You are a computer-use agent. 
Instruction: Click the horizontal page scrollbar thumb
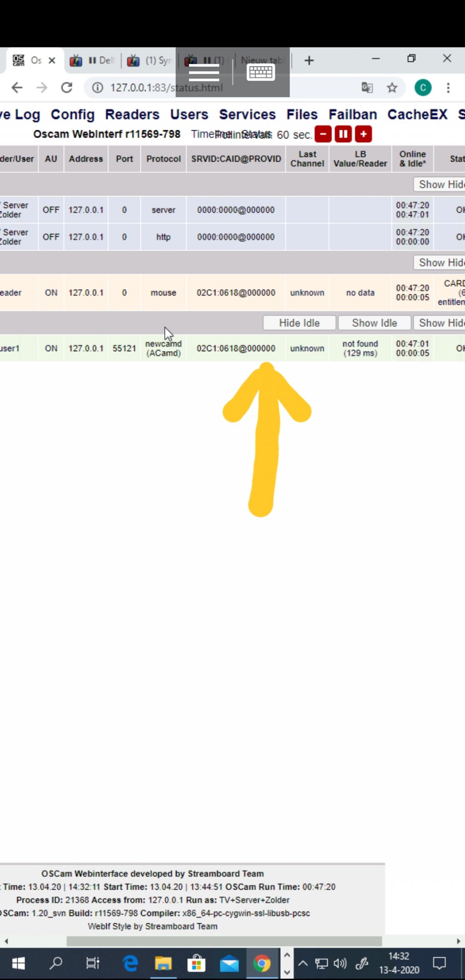coord(224,941)
